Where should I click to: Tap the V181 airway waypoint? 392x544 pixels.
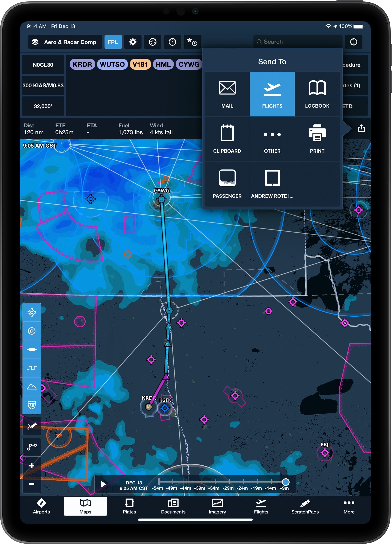(x=140, y=64)
